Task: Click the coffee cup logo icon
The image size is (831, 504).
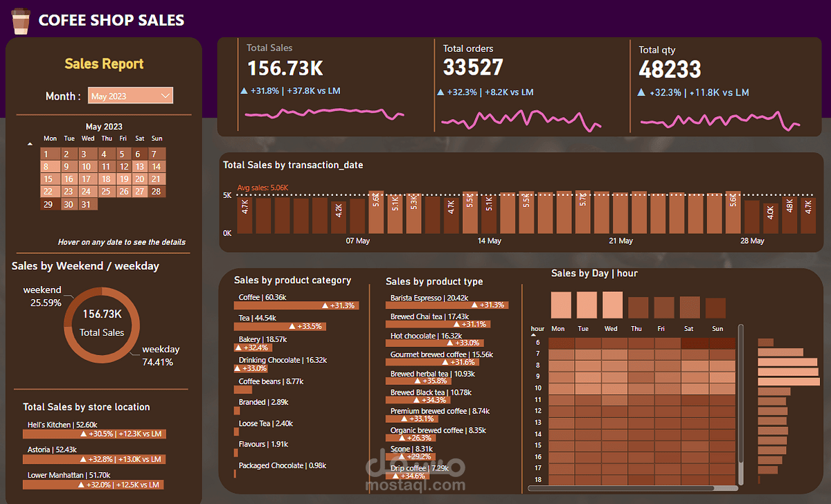Action: [21, 21]
